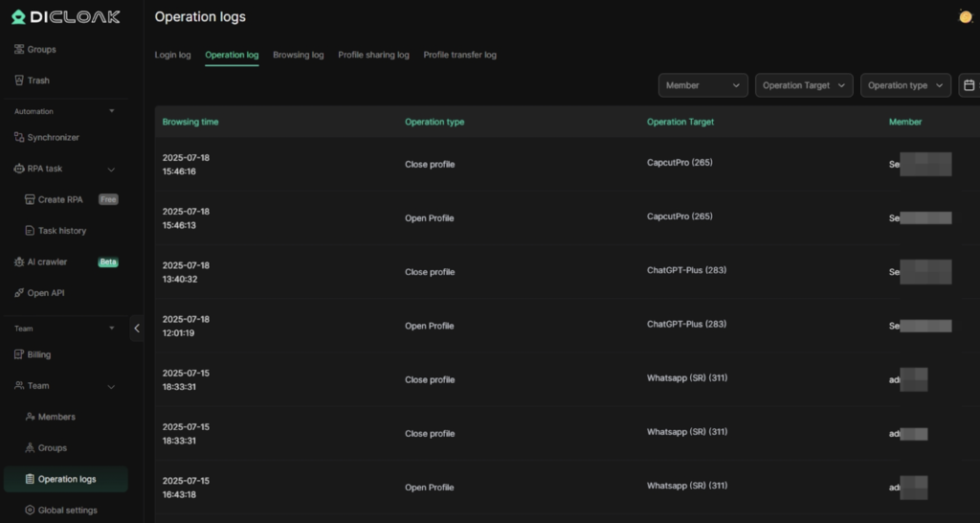The width and height of the screenshot is (980, 523).
Task: Click the calendar date filter icon
Action: pyautogui.click(x=969, y=85)
